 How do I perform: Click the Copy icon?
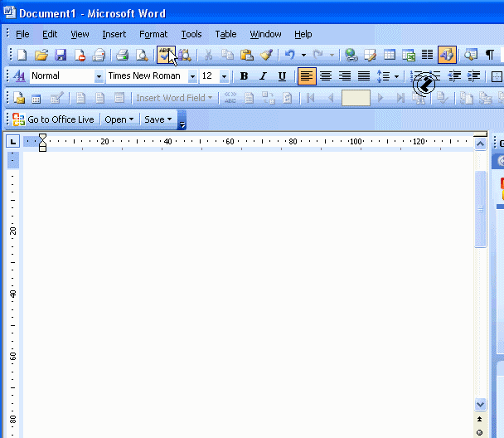pos(228,55)
